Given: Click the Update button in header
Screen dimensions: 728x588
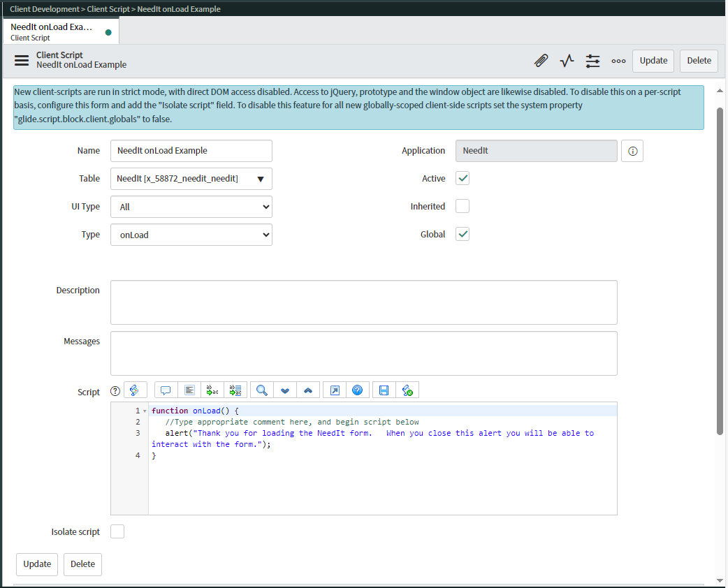Looking at the screenshot, I should point(653,61).
